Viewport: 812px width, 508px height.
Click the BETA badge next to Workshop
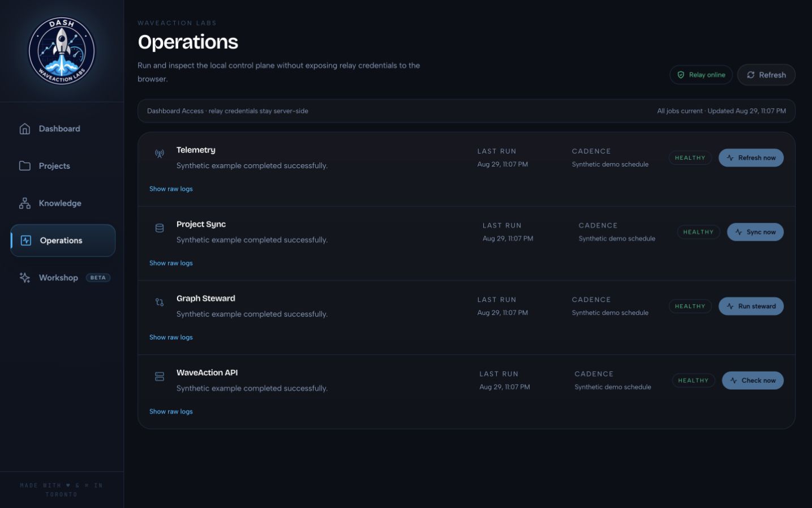pyautogui.click(x=98, y=278)
